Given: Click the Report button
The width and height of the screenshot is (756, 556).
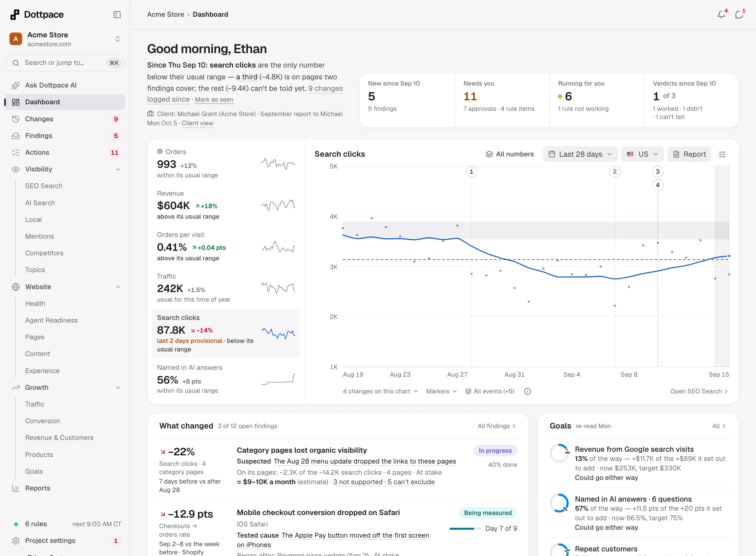Looking at the screenshot, I should point(689,154).
